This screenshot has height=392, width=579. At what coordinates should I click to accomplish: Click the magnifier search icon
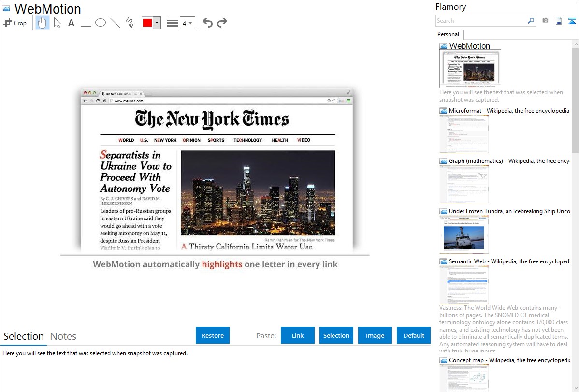pos(531,21)
